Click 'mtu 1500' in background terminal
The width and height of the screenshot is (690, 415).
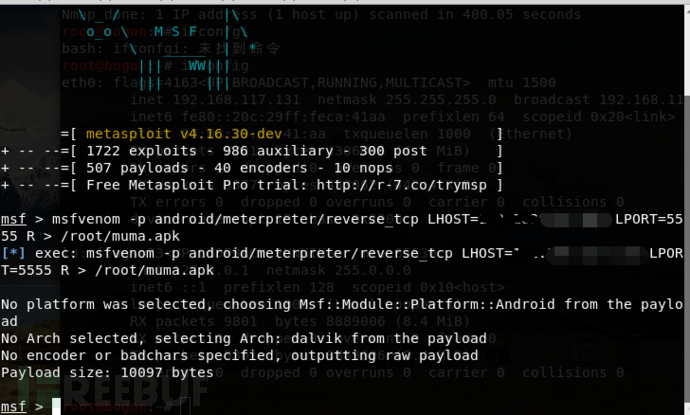click(x=521, y=83)
